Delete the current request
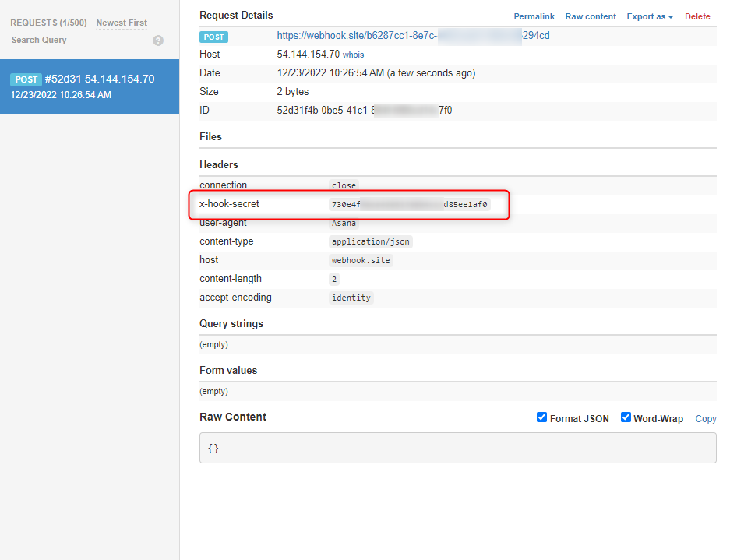 click(697, 17)
